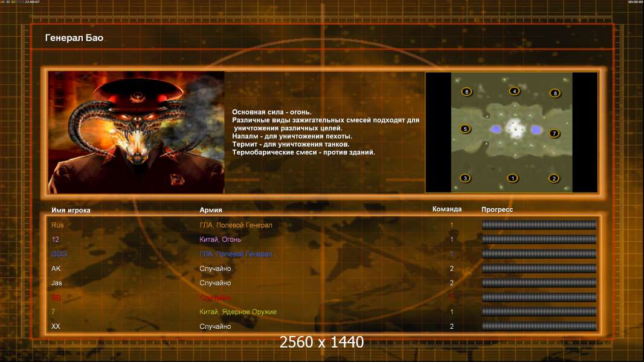Select player name 'Jas'
The width and height of the screenshot is (644, 362).
click(x=57, y=283)
